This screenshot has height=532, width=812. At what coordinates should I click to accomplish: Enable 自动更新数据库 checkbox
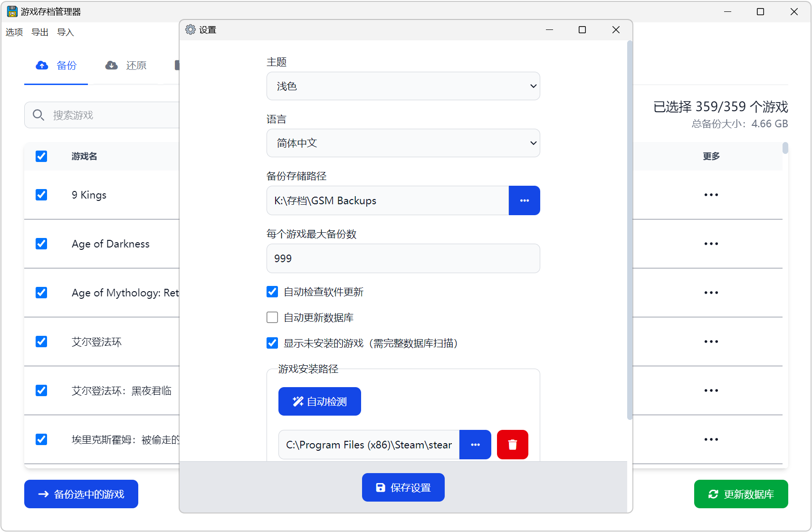pyautogui.click(x=272, y=317)
